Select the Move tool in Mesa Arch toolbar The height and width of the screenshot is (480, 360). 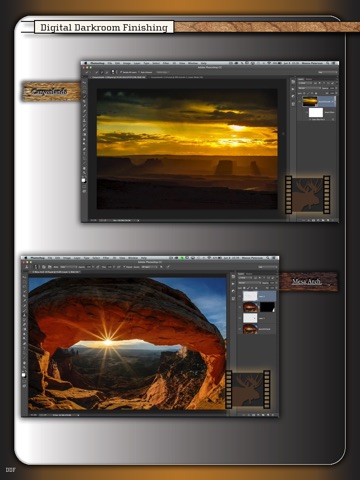pyautogui.click(x=24, y=277)
